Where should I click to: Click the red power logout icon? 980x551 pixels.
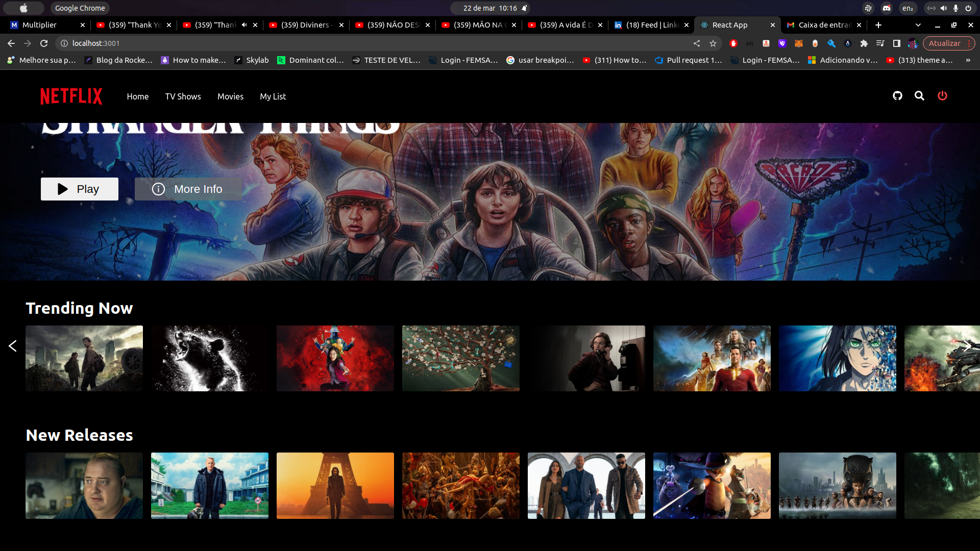[942, 96]
